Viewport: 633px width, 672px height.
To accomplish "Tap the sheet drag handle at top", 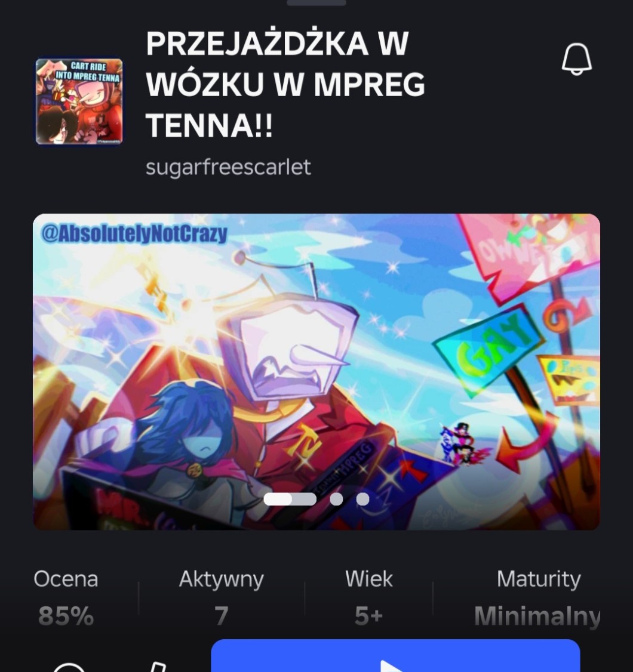I will [x=316, y=2].
